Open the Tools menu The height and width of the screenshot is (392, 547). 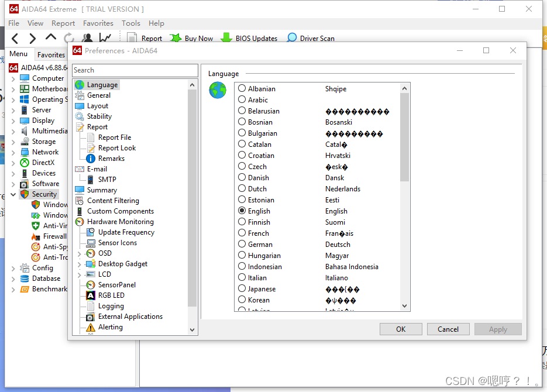click(x=131, y=23)
